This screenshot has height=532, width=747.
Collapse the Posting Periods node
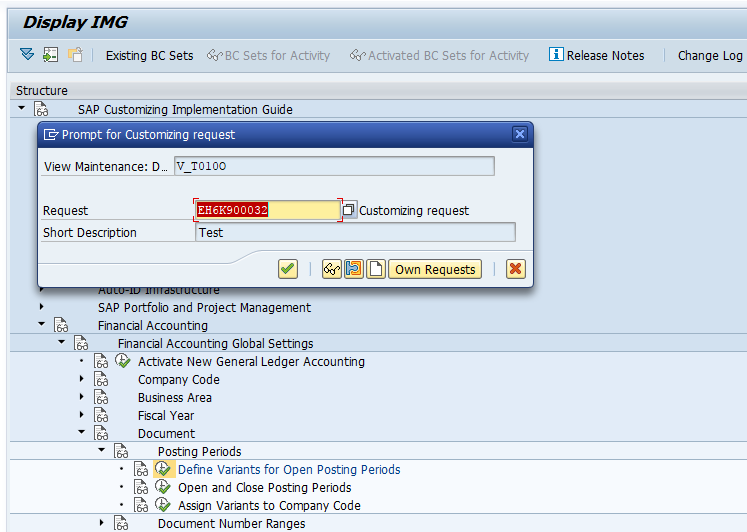click(x=102, y=451)
